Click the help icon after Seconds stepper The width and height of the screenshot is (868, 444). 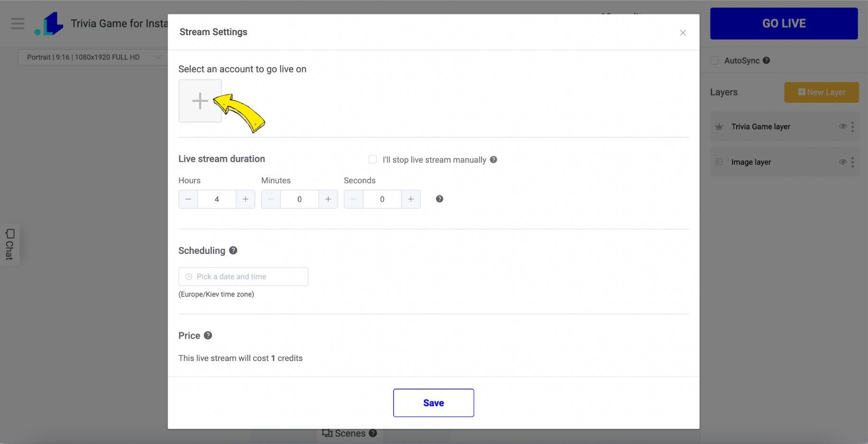click(x=440, y=199)
